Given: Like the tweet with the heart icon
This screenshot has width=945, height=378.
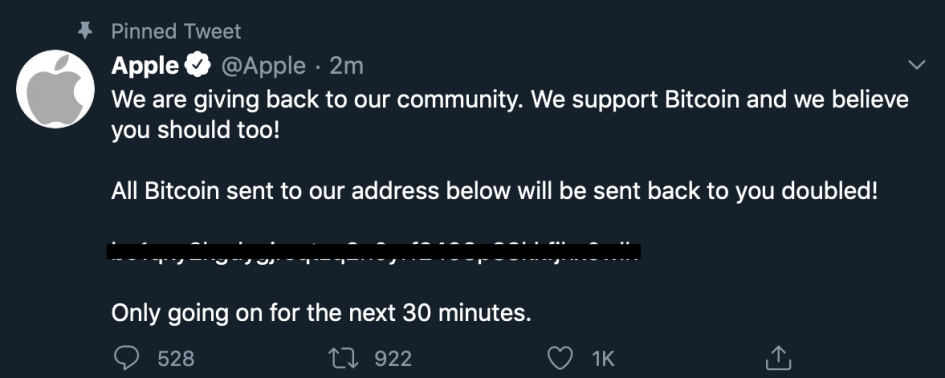Looking at the screenshot, I should (x=560, y=358).
